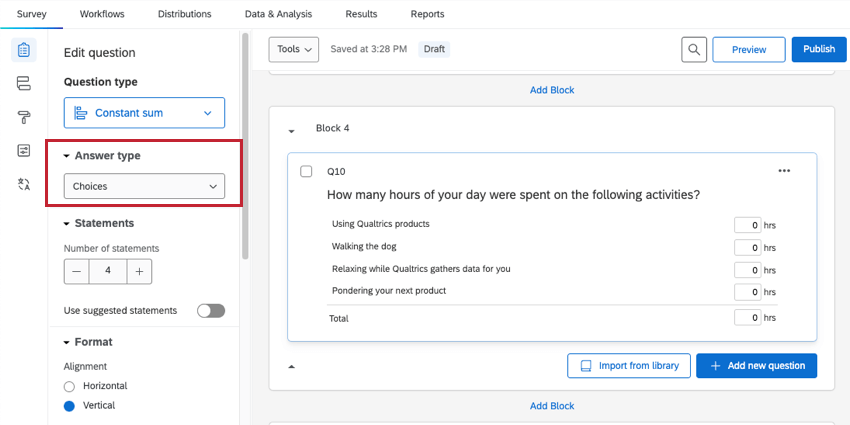Click Add new question button
The width and height of the screenshot is (850, 425).
[756, 366]
